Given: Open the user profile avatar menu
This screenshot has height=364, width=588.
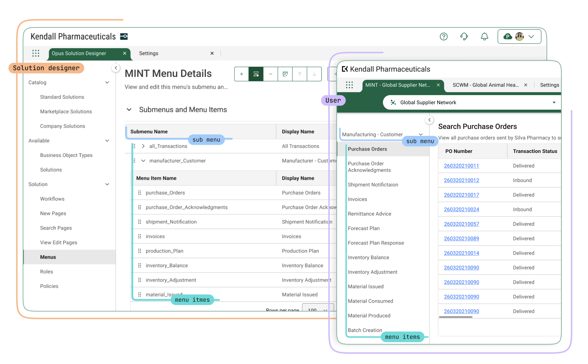Looking at the screenshot, I should coord(519,36).
